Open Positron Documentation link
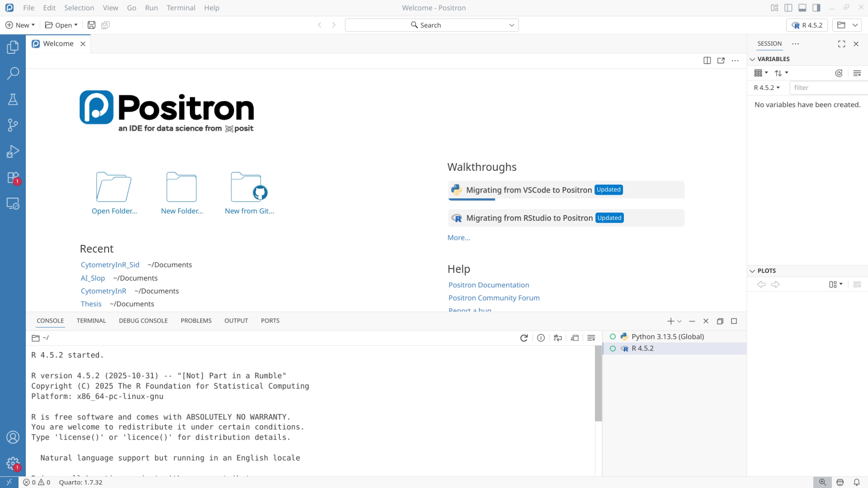 point(489,285)
